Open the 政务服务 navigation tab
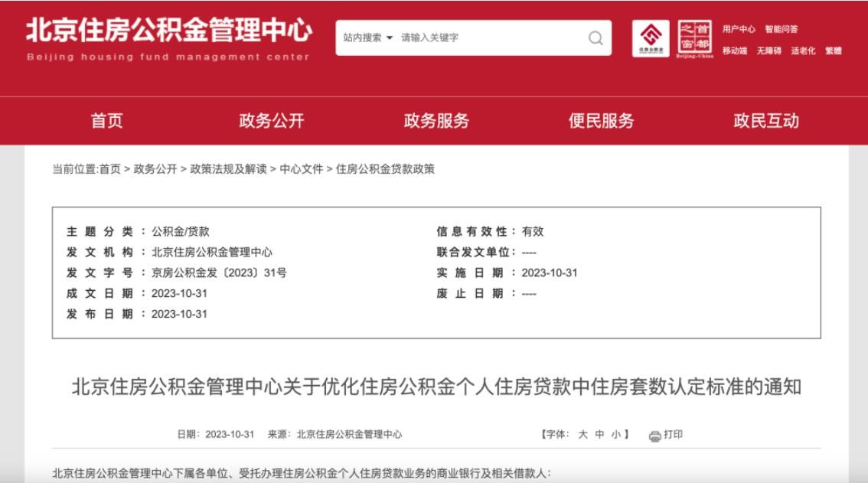Screen dimensions: 868x483 click(436, 120)
